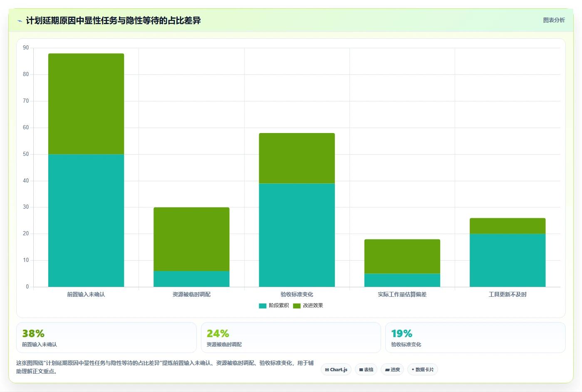Screen dimensions: 582x392
Task: Select teal 阶段累积 bar for 实际工作量估算偏差
Action: 402,280
